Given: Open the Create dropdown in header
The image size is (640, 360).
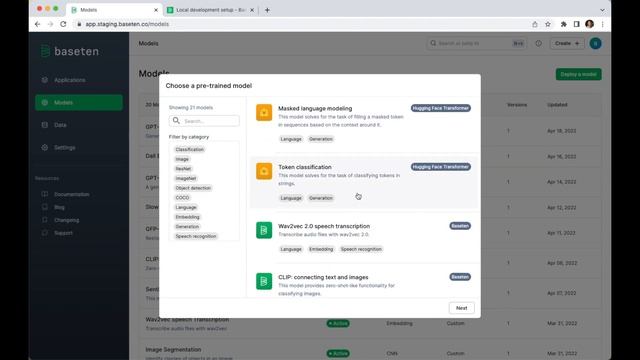Looking at the screenshot, I should click(x=567, y=43).
